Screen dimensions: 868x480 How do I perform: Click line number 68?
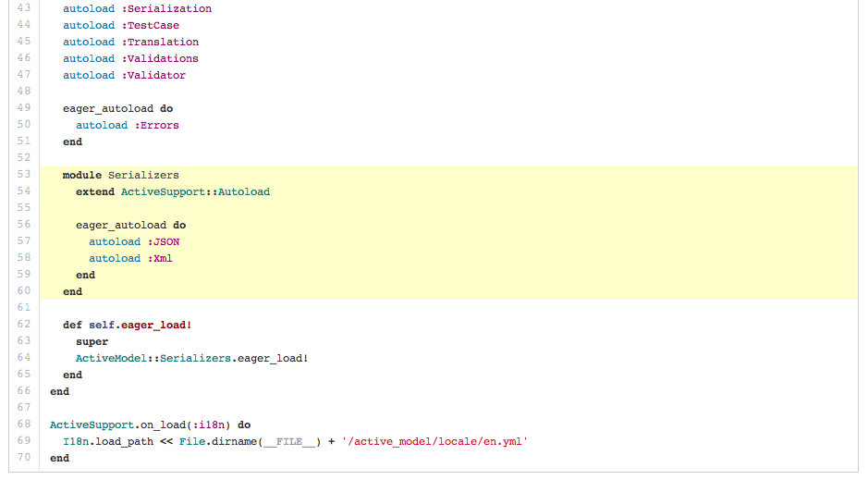[23, 425]
